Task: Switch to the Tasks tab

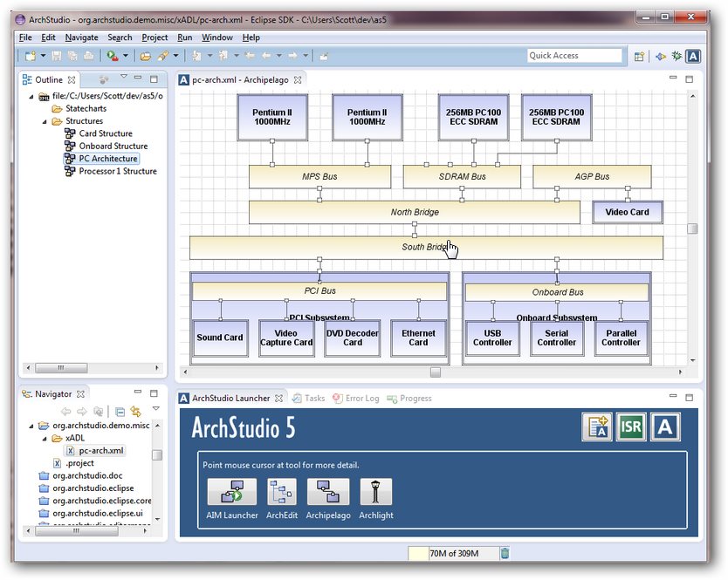Action: point(309,398)
